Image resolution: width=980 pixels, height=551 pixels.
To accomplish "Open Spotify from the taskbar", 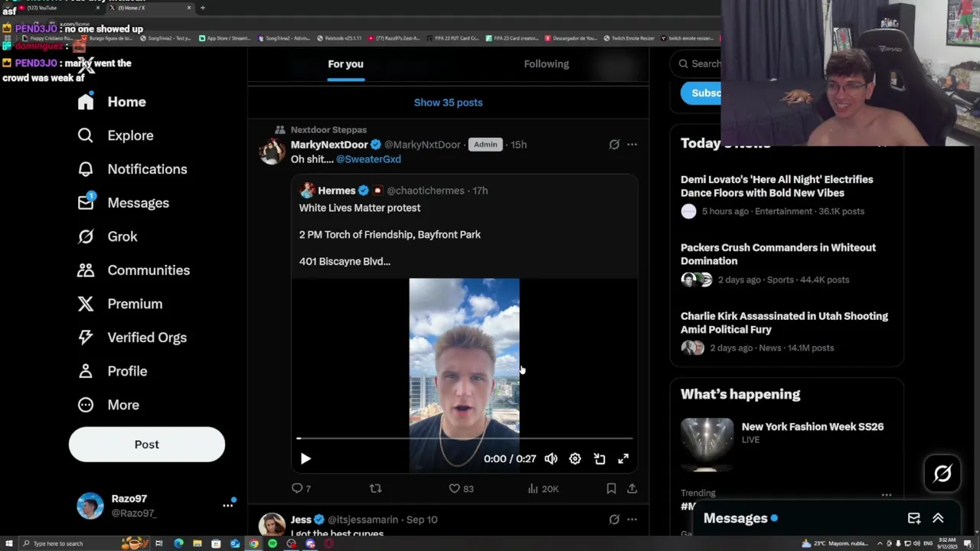I will coord(273,543).
